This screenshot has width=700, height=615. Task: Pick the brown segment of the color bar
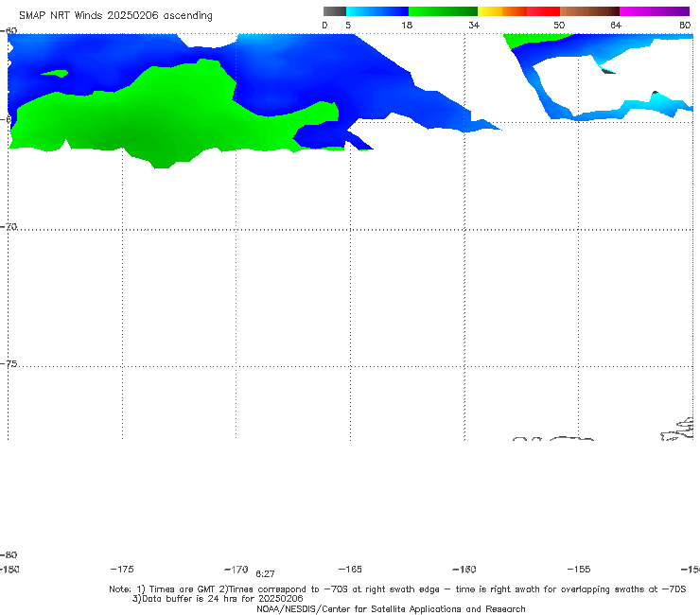pyautogui.click(x=589, y=11)
